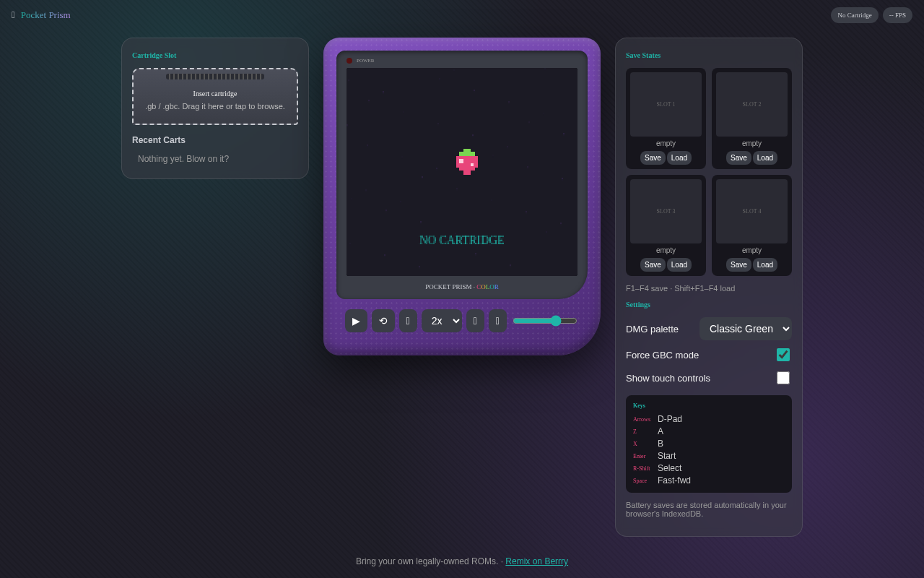Save state to Slot 1
The image size is (924, 578).
tap(653, 158)
